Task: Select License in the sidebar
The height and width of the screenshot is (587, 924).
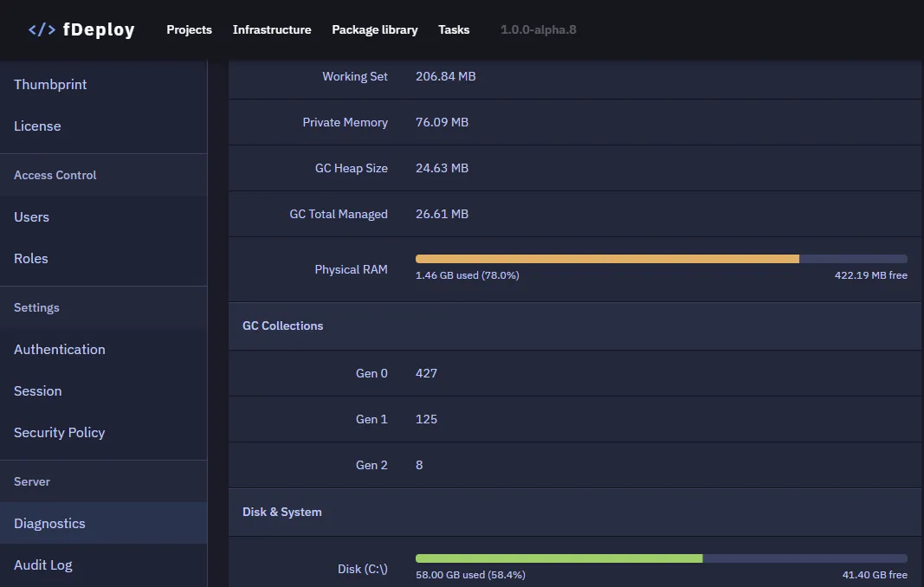Action: click(x=37, y=126)
